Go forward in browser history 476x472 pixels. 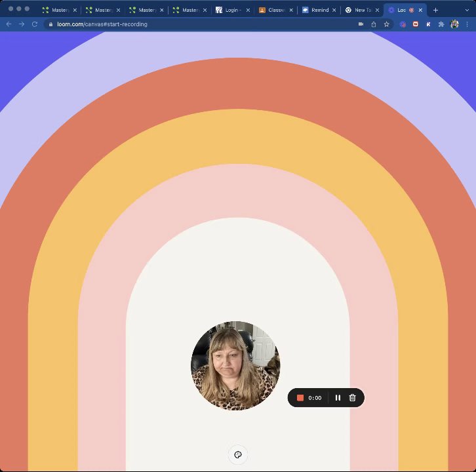[22, 24]
